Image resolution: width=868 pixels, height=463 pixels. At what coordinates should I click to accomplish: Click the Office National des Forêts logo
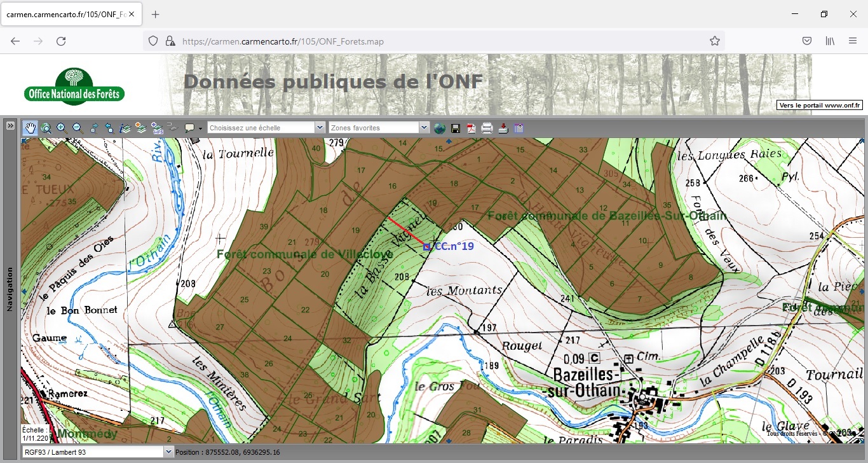pos(74,86)
